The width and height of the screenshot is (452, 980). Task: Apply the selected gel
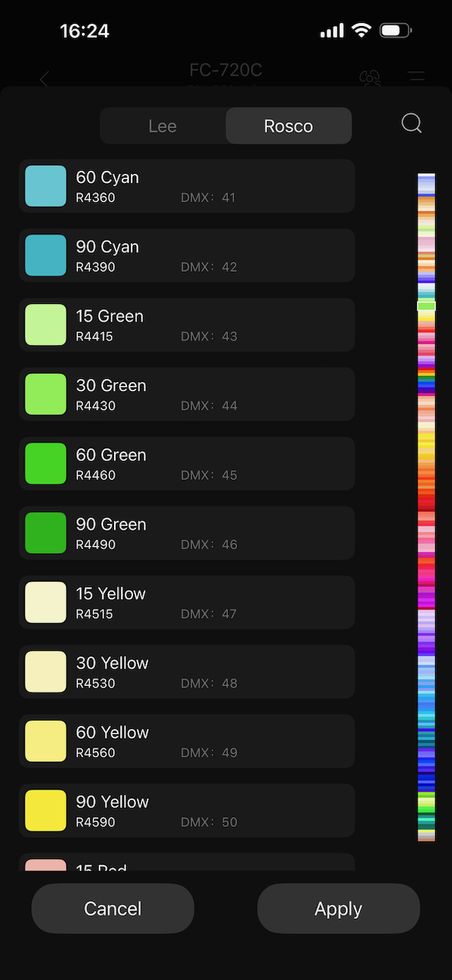[338, 908]
